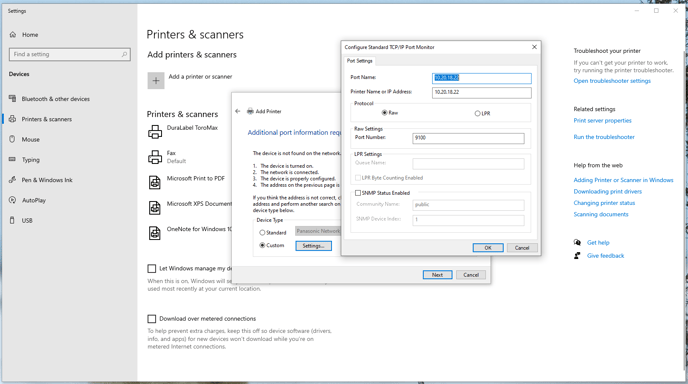Open the Standard device type dropdown

(318, 231)
